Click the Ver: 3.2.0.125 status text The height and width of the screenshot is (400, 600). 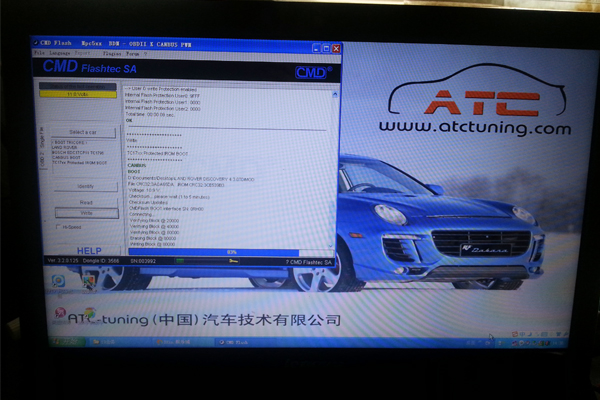pyautogui.click(x=63, y=260)
